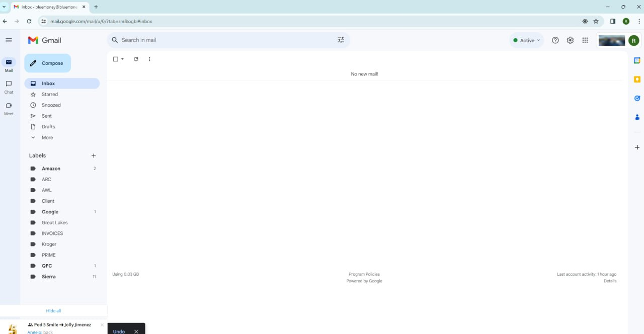This screenshot has width=644, height=334.
Task: Open Google account avatar in Gmail
Action: tap(633, 41)
